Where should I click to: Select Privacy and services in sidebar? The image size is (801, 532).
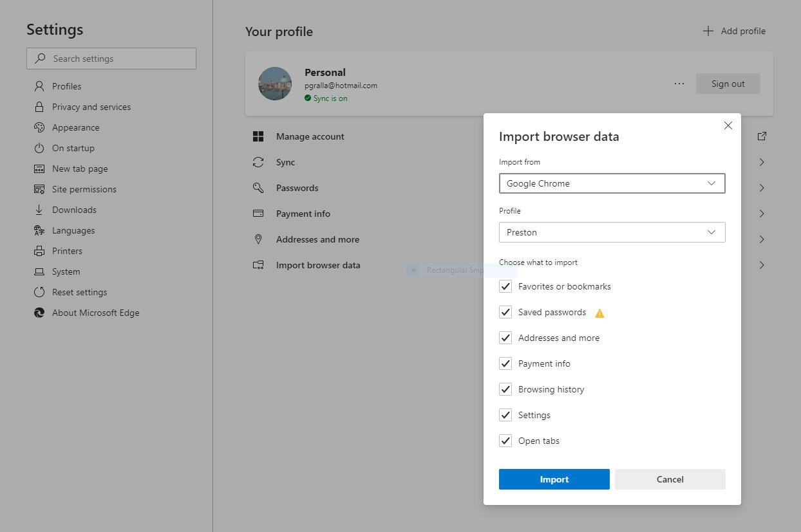[92, 107]
